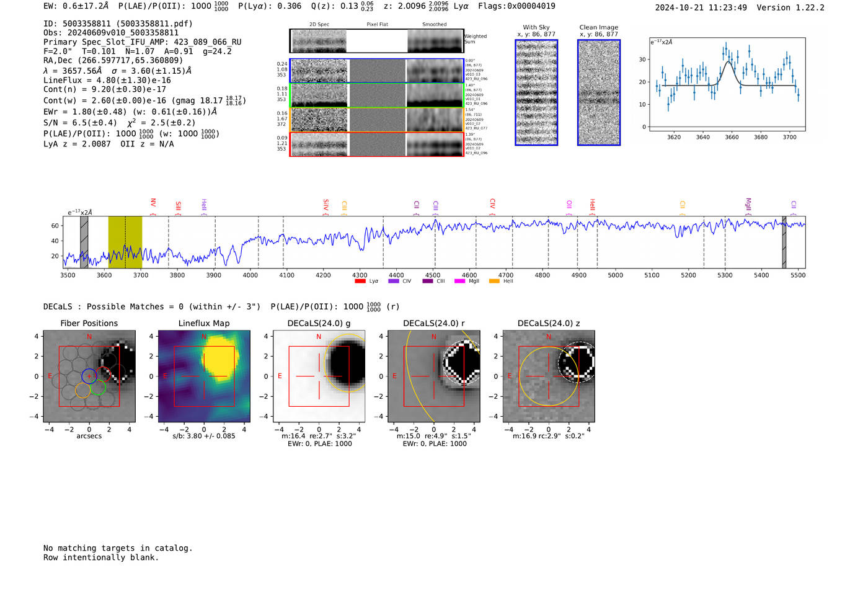View the DECaLS(24.0) r image
Screen dimensions: 868x591
[434, 376]
